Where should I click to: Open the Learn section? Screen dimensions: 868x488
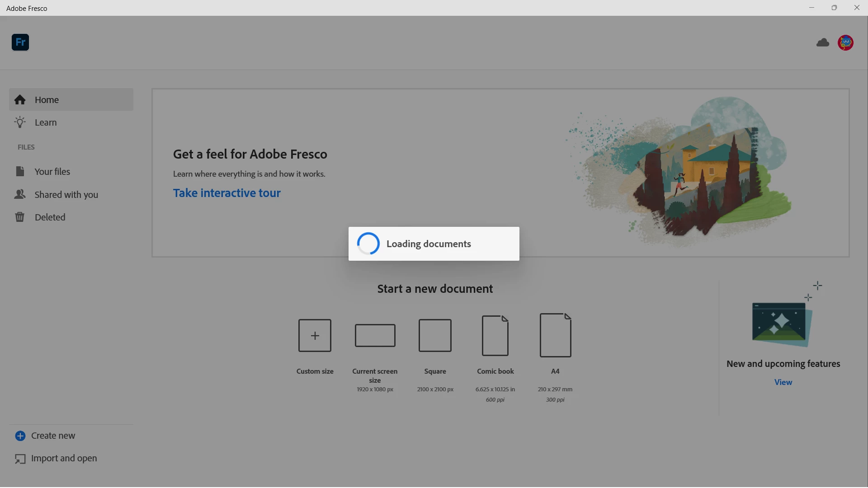(46, 122)
